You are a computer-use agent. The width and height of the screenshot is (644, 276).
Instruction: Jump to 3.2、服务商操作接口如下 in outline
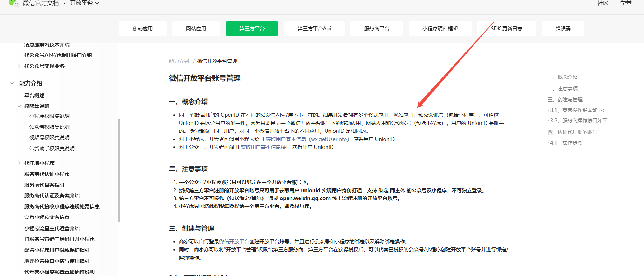click(578, 121)
